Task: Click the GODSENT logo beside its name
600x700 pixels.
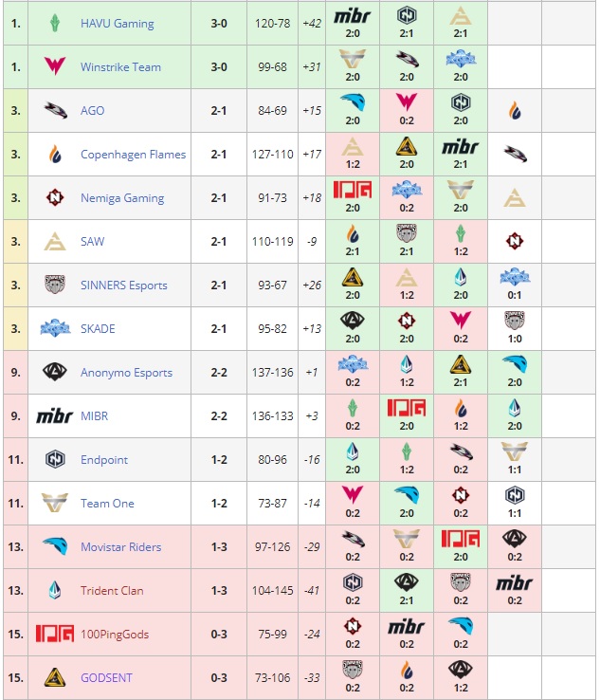Action: coord(55,677)
